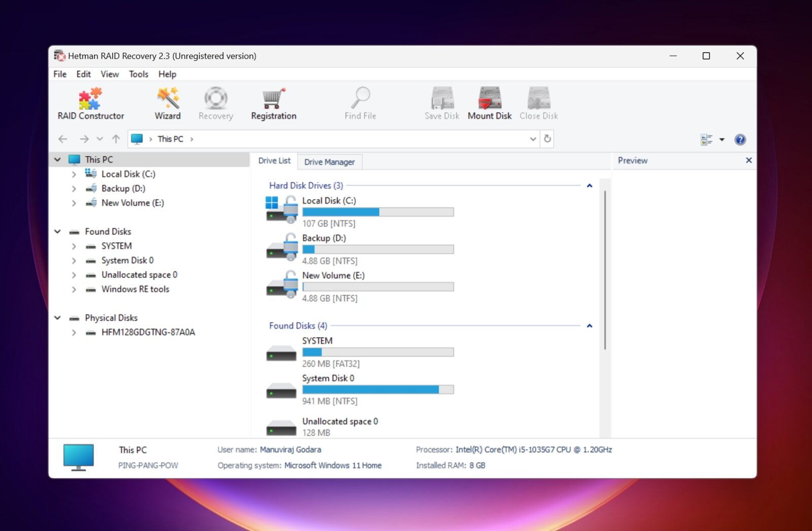Image resolution: width=812 pixels, height=531 pixels.
Task: Click the Mount Disk icon
Action: [489, 103]
